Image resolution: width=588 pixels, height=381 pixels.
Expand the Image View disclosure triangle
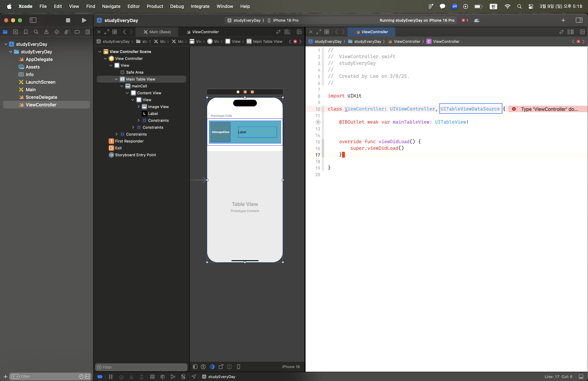coord(138,107)
